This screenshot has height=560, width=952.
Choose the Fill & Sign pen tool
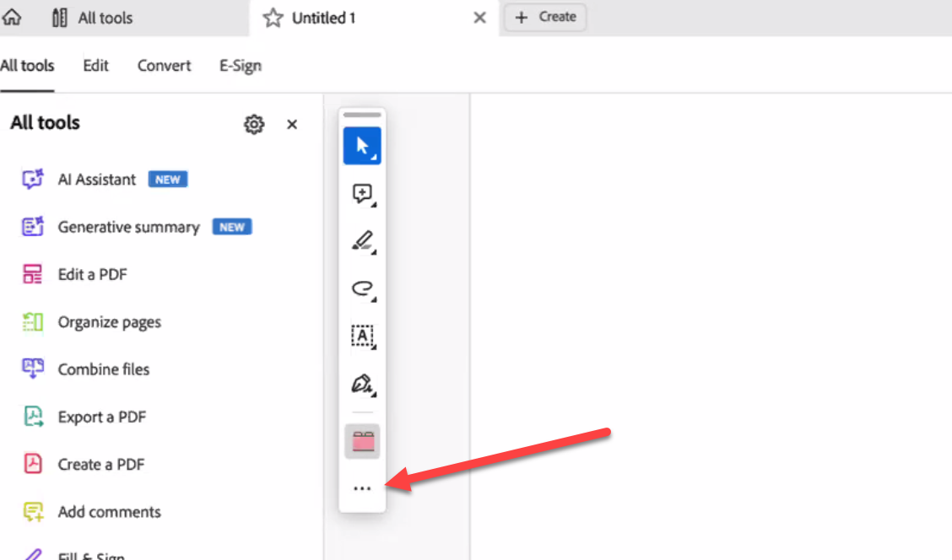[360, 385]
